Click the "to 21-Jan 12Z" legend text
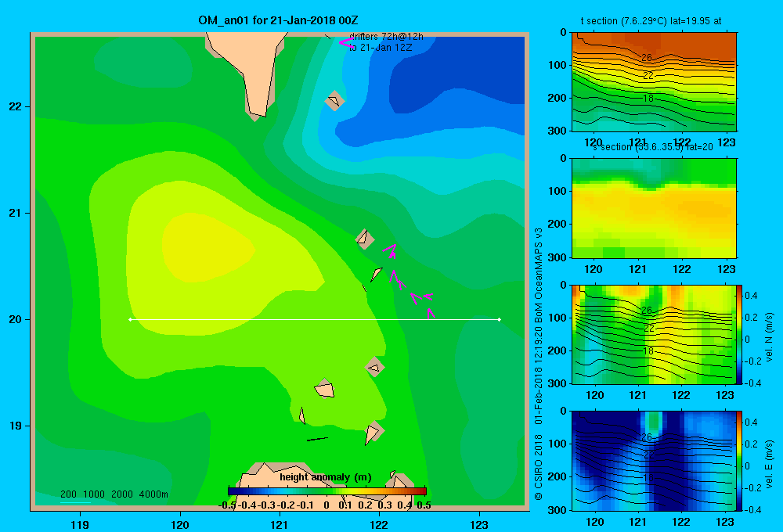The image size is (783, 532). 381,48
